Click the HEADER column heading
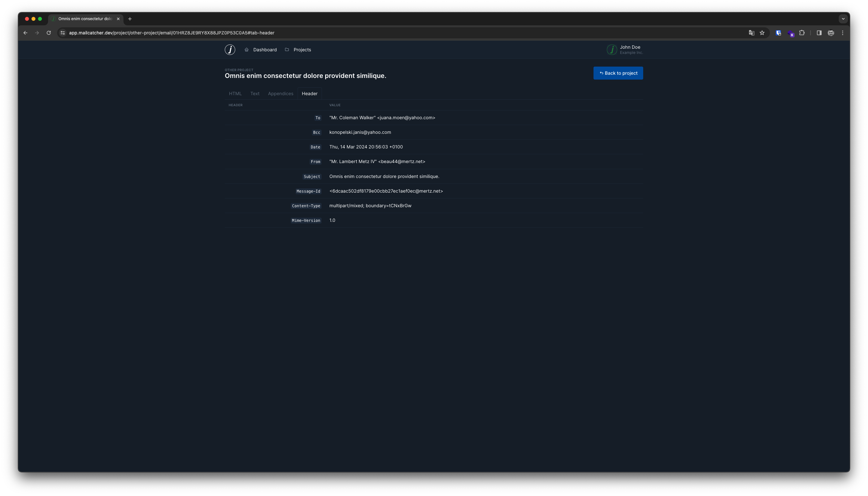Image resolution: width=868 pixels, height=496 pixels. pyautogui.click(x=236, y=105)
